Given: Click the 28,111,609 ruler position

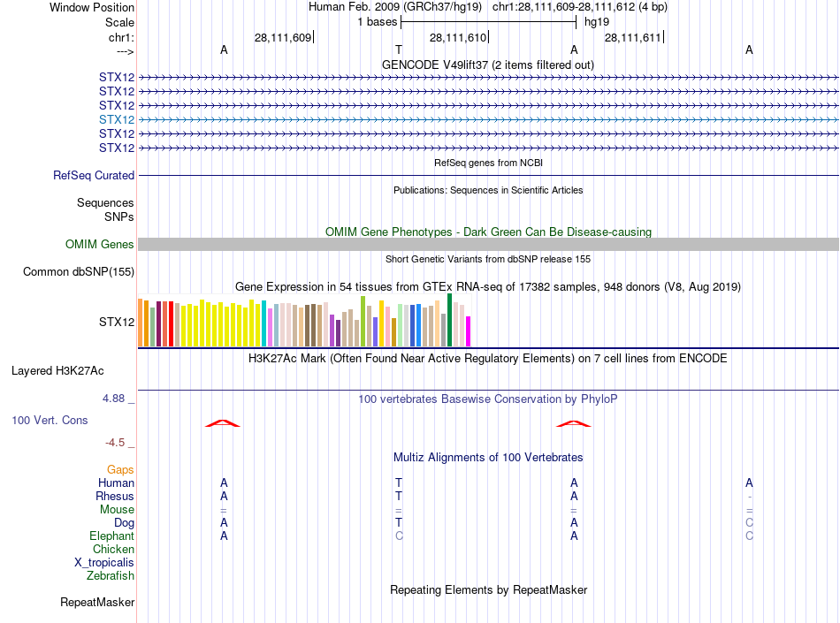Looking at the screenshot, I should coord(283,37).
